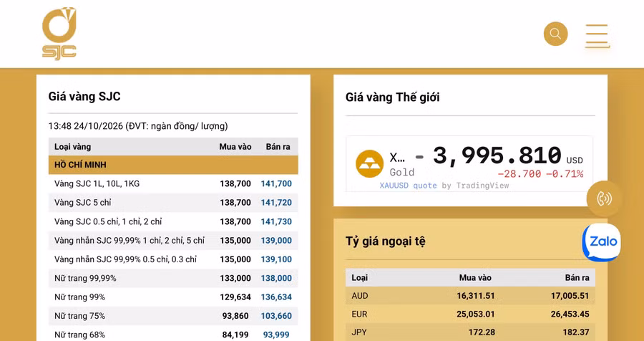Click the 13:48 24/10/2026 timestamp
The height and width of the screenshot is (341, 644).
click(x=86, y=126)
